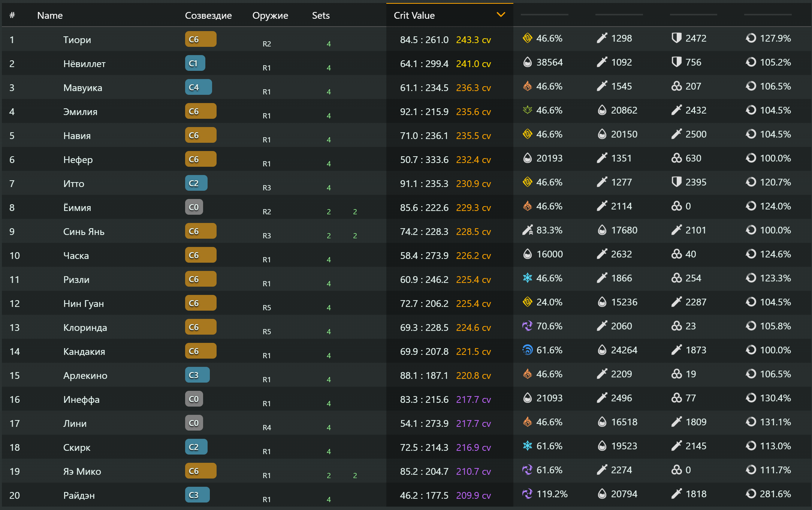
Task: Click energy recharge icon in Райдэн row
Action: coord(751,494)
